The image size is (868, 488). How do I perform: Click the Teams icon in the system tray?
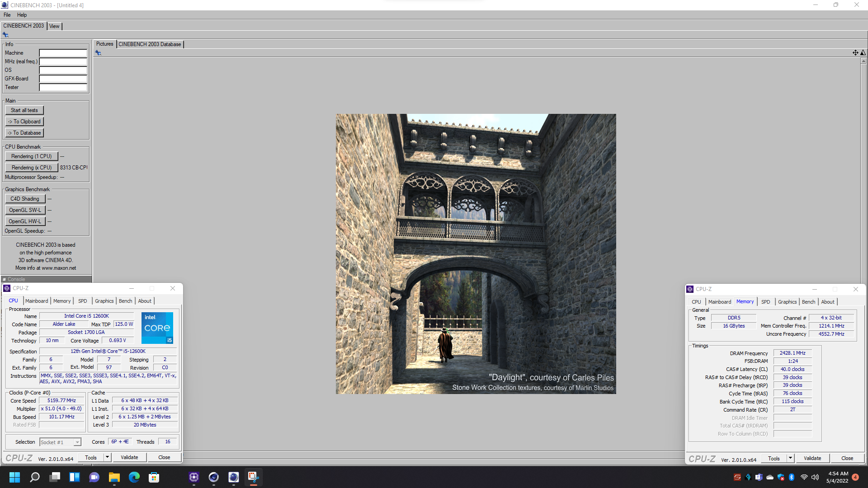[759, 477]
